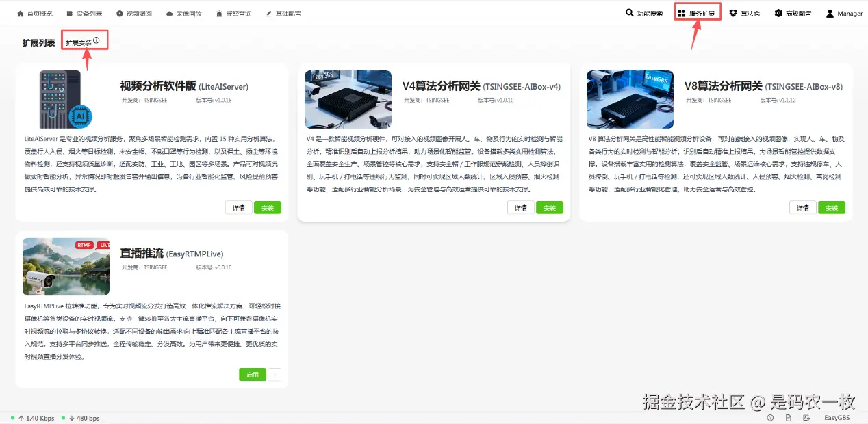Click the gear icon of 高级配置
This screenshot has width=868, height=424.
pyautogui.click(x=778, y=13)
